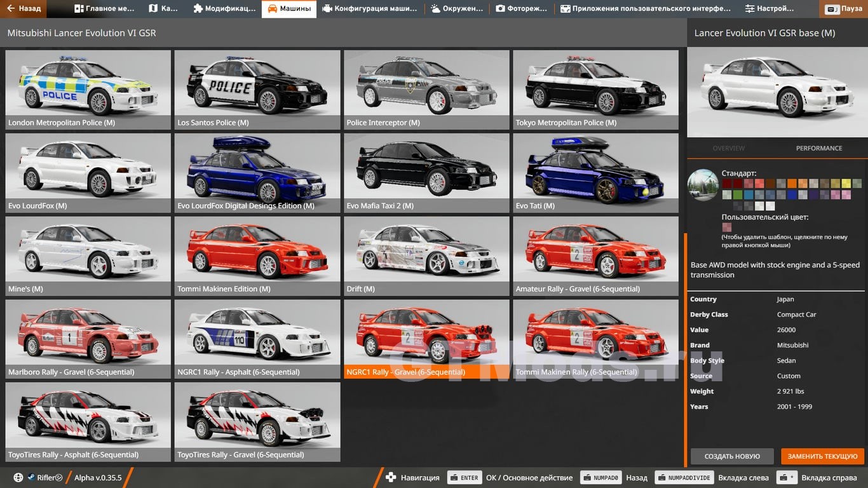The width and height of the screenshot is (868, 488).
Task: Open the map tab with folded-map icon
Action: pyautogui.click(x=163, y=9)
